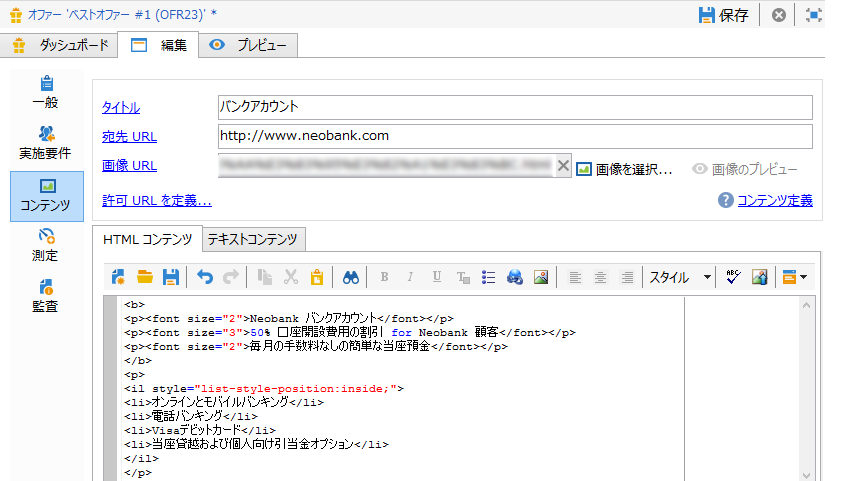Click inside the 宛先 URL field

(515, 136)
